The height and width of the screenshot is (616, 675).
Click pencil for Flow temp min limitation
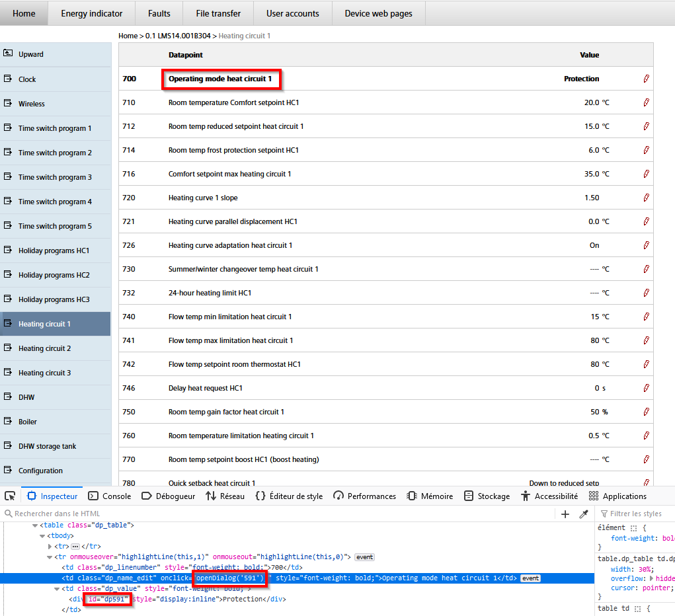click(646, 317)
